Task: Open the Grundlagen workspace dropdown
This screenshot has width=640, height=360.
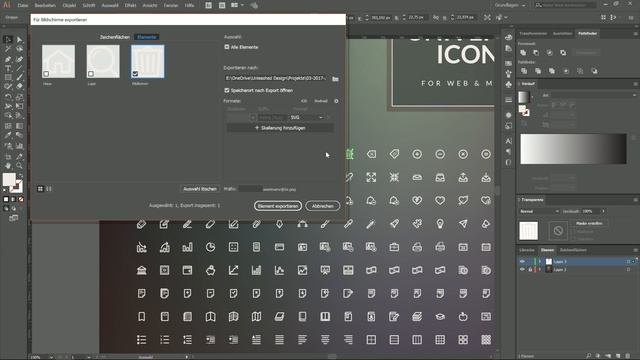Action: pyautogui.click(x=510, y=5)
